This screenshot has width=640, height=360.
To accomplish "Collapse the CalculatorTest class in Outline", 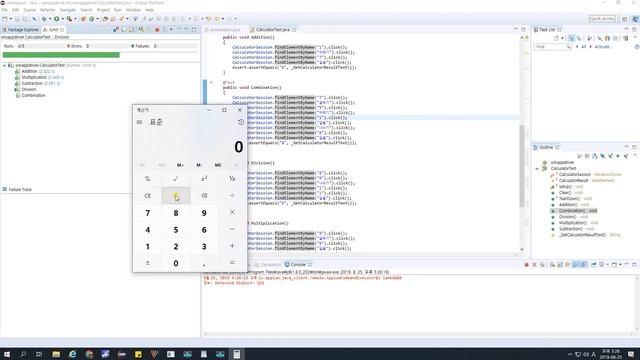I will 537,169.
